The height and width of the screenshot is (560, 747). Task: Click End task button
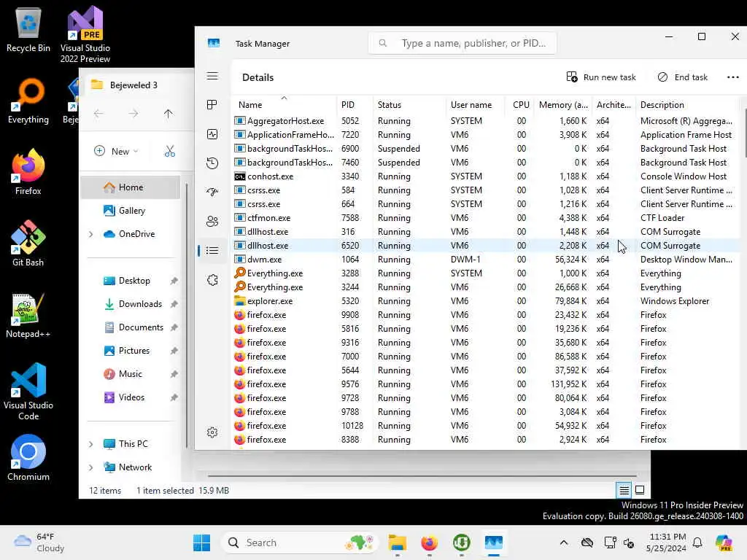pyautogui.click(x=683, y=77)
